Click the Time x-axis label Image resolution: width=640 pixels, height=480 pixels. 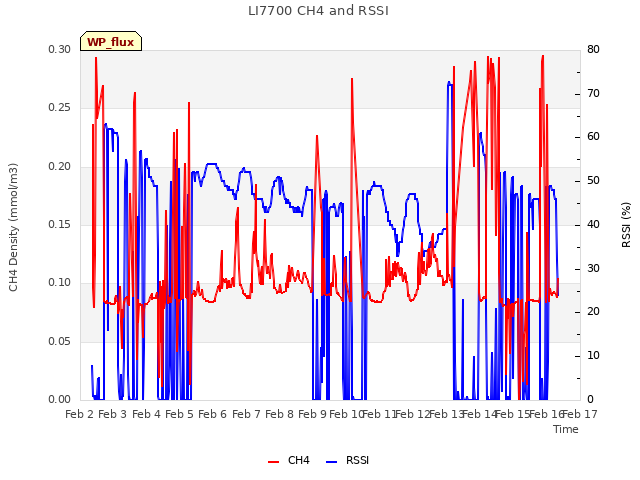[x=566, y=429]
